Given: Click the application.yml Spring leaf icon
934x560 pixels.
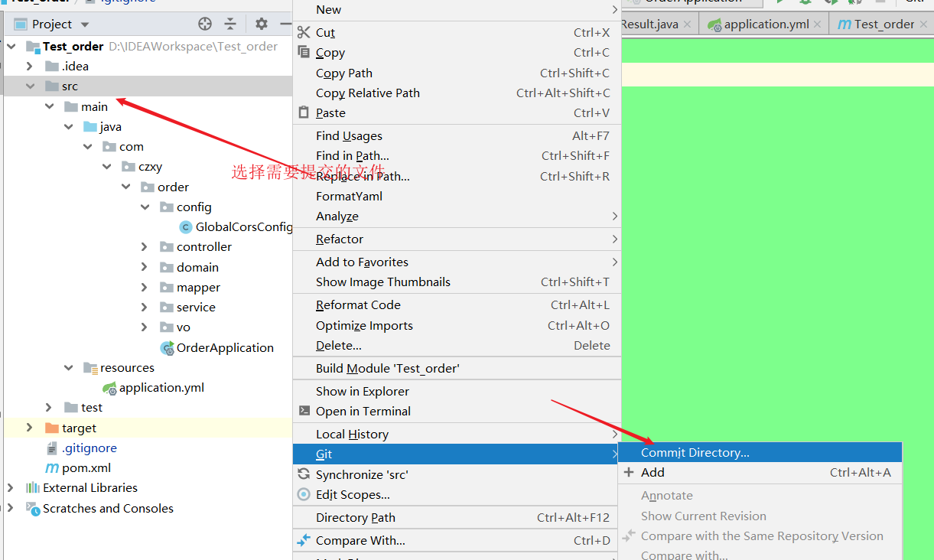Looking at the screenshot, I should click(x=110, y=387).
